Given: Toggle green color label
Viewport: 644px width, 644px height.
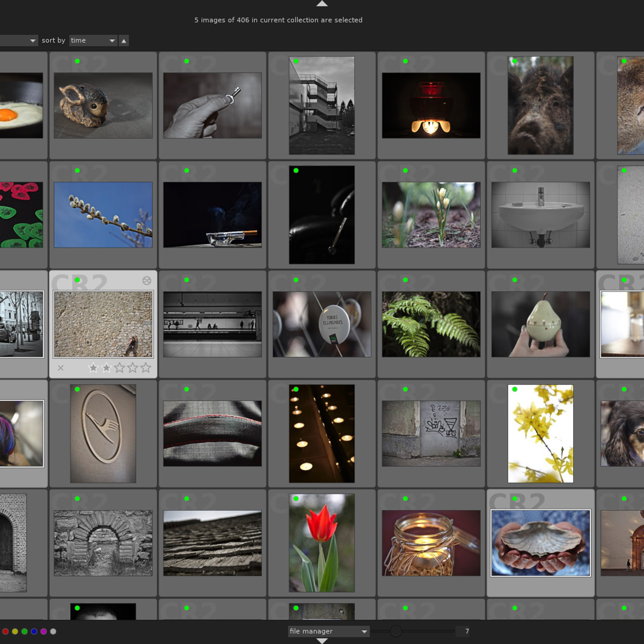Looking at the screenshot, I should pyautogui.click(x=24, y=632).
